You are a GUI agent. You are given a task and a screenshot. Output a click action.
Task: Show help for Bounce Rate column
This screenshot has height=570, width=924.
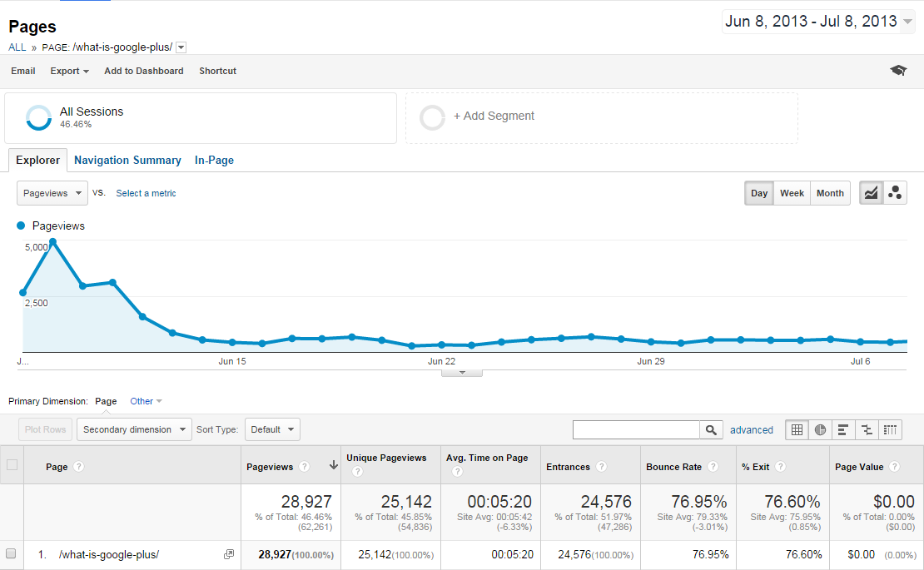point(713,466)
